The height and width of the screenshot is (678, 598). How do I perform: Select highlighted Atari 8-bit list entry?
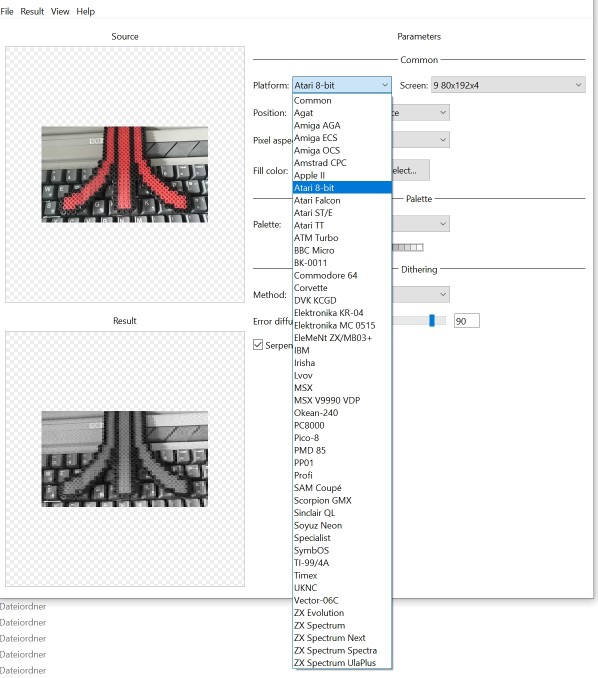point(342,188)
